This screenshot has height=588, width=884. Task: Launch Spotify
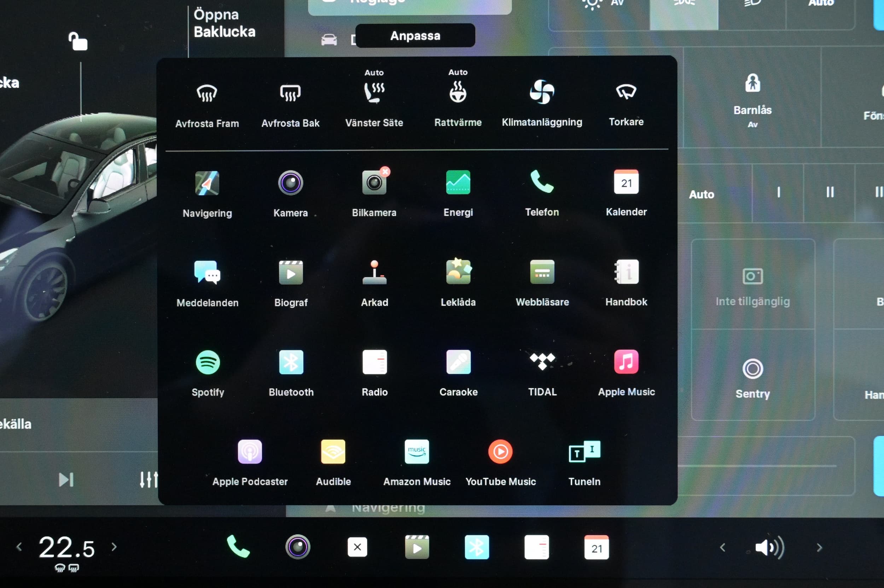pyautogui.click(x=208, y=362)
